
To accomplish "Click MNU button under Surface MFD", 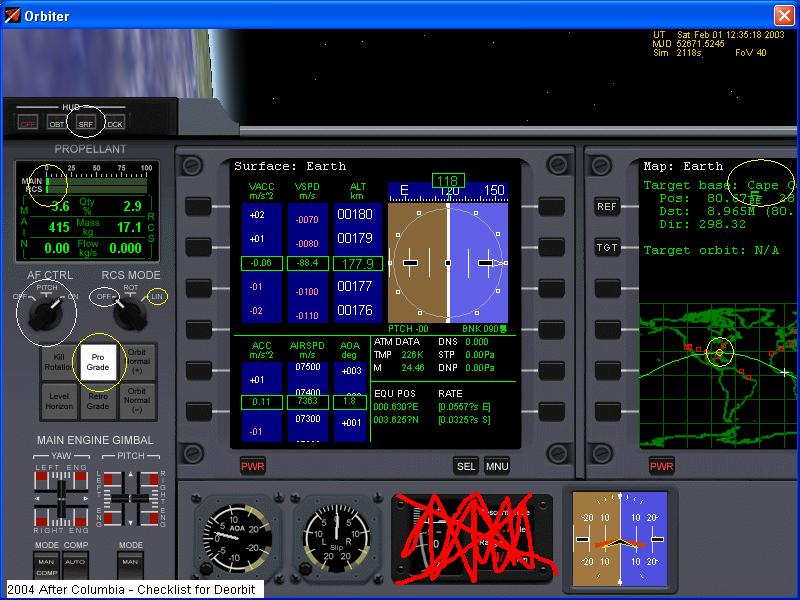I will (496, 466).
